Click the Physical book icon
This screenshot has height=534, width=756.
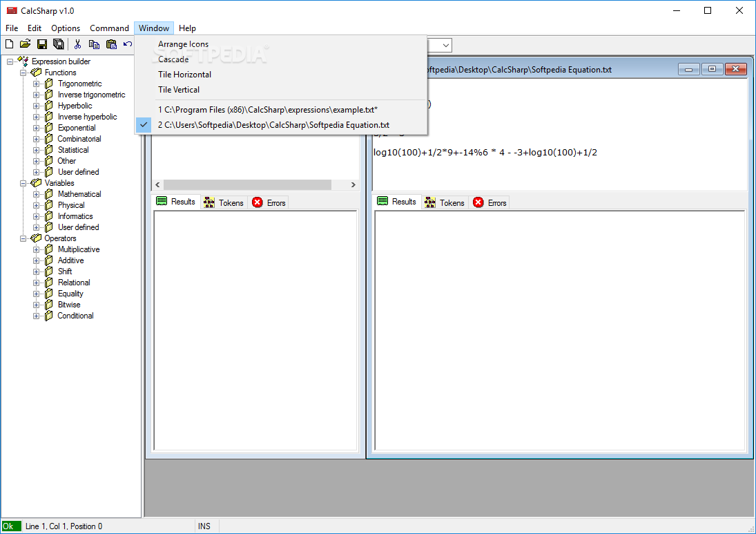[x=49, y=205]
